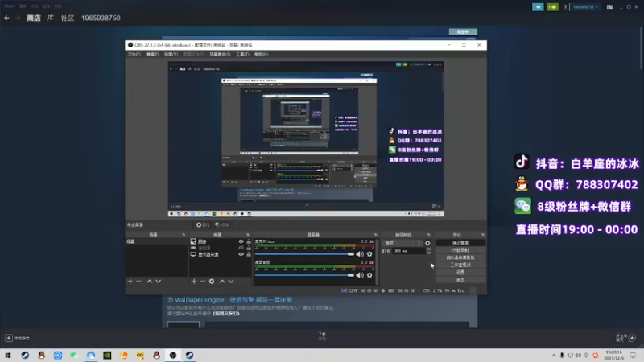Screen dimensions: 644x362
Task: Move source down with the arrow in OBS Sources panel
Action: [x=231, y=281]
